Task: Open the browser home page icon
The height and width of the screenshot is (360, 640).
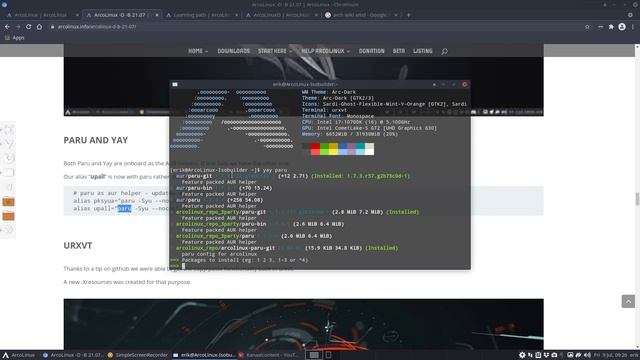Action: (39, 27)
